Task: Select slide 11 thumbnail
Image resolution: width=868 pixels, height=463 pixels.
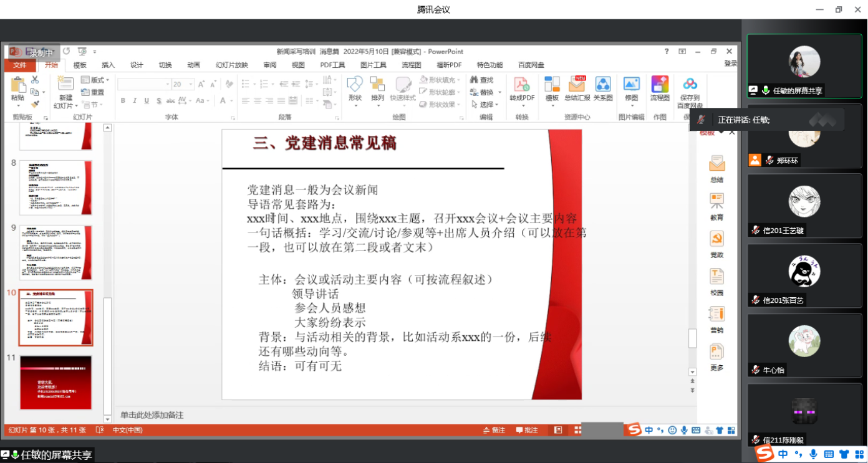Action: (x=56, y=382)
